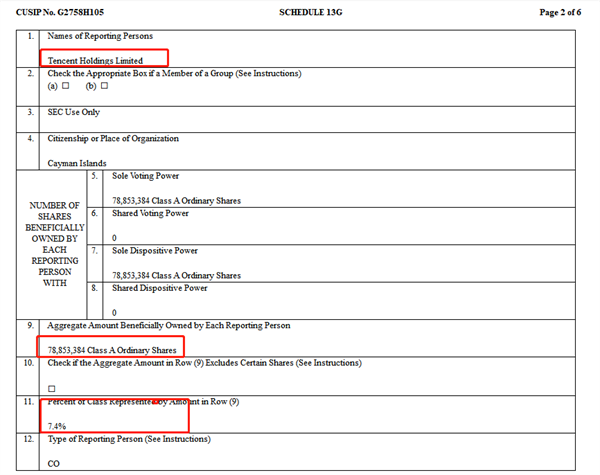Image resolution: width=600 pixels, height=475 pixels.
Task: Click the 'Percent of Class Represented' label
Action: click(x=143, y=402)
